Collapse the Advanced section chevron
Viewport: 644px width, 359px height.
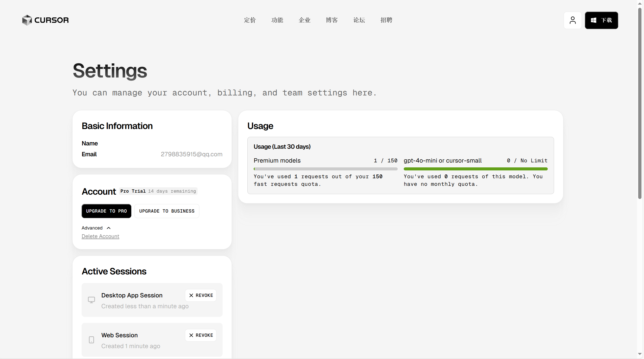point(109,228)
